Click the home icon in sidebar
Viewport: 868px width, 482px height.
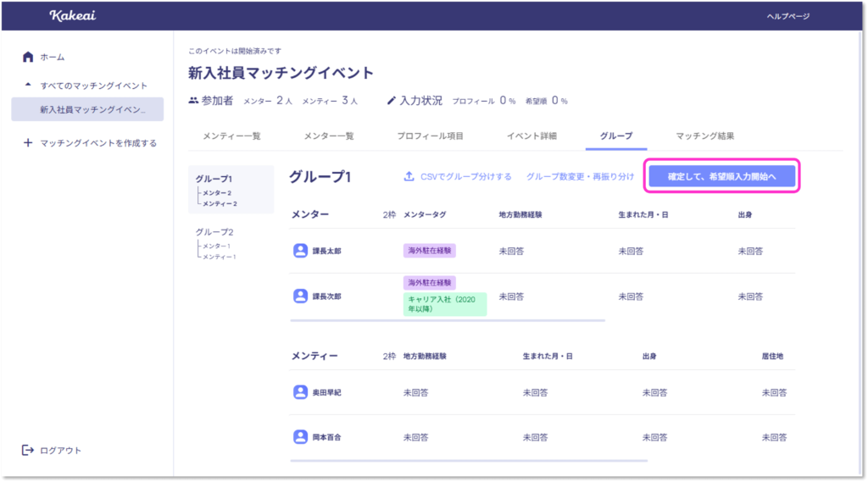[x=28, y=57]
